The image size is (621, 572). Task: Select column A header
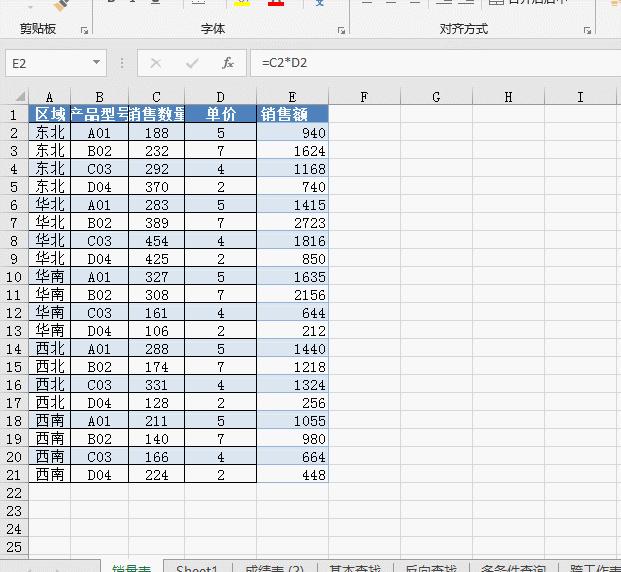tap(50, 97)
